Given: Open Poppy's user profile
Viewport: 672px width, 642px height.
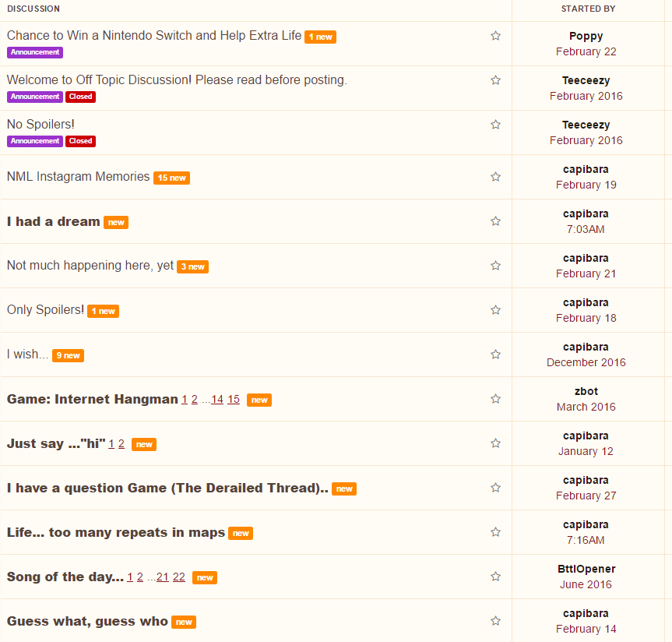Looking at the screenshot, I should (586, 36).
